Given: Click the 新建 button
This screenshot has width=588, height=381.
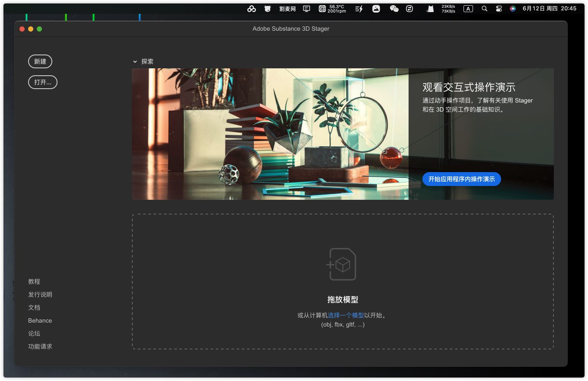Looking at the screenshot, I should pos(40,61).
